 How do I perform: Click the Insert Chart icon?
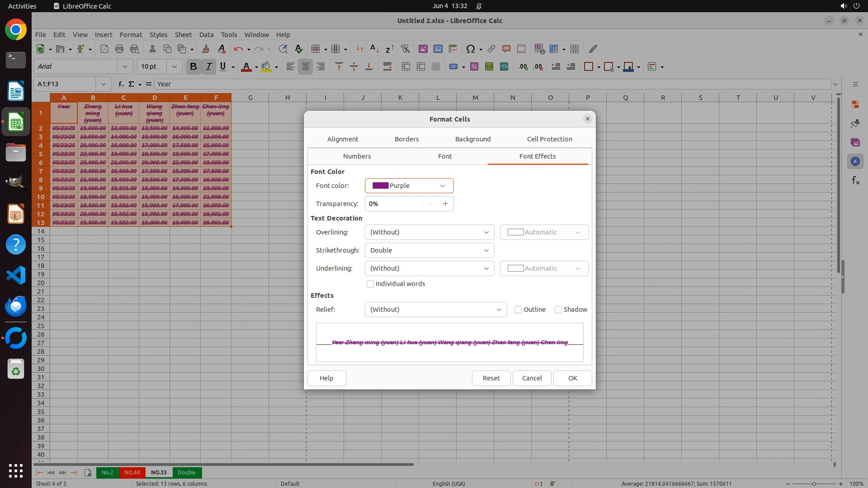[438, 49]
